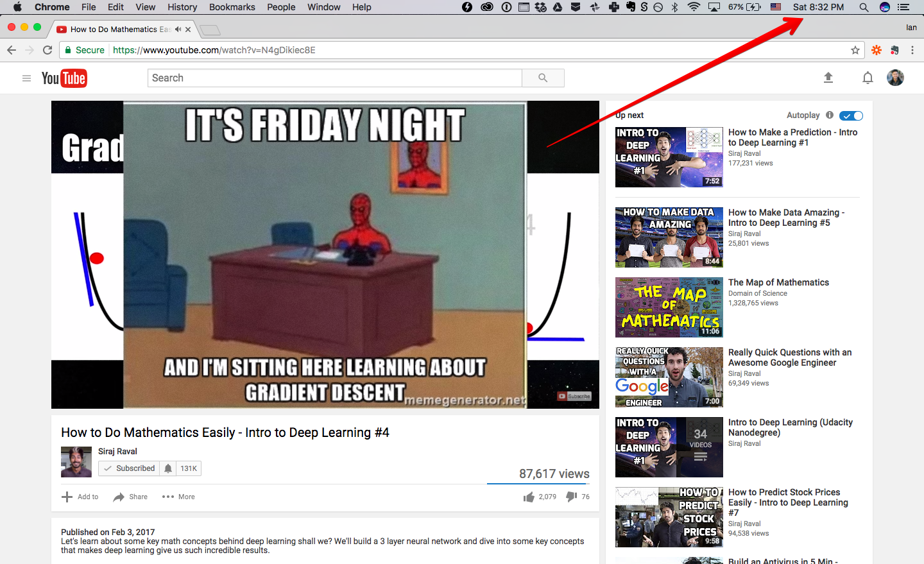Open the Window menu
Image resolution: width=924 pixels, height=564 pixels.
pyautogui.click(x=324, y=7)
